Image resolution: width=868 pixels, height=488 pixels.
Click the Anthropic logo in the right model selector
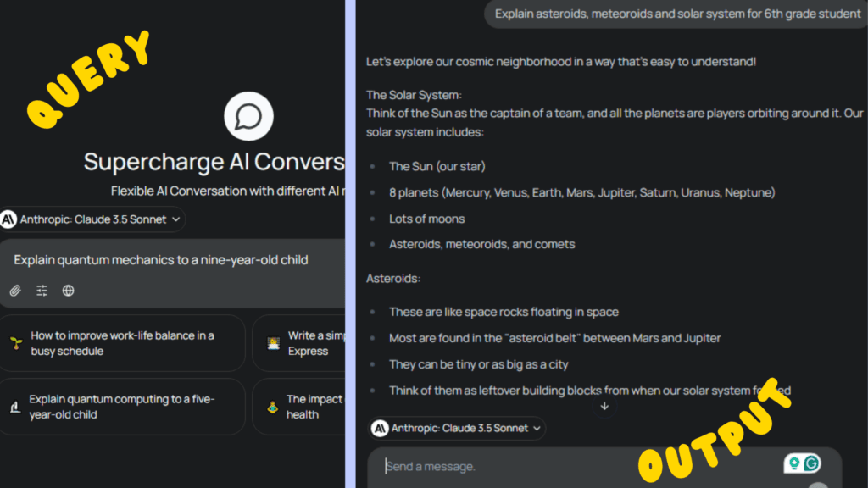(380, 429)
